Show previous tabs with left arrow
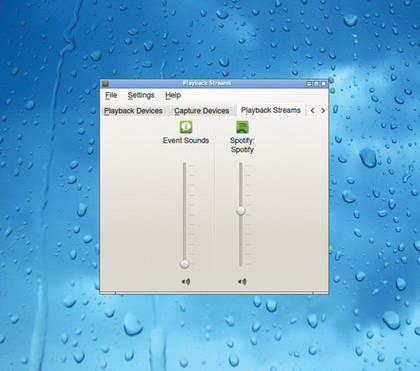Screen dimensions: 420x371 pos(312,111)
